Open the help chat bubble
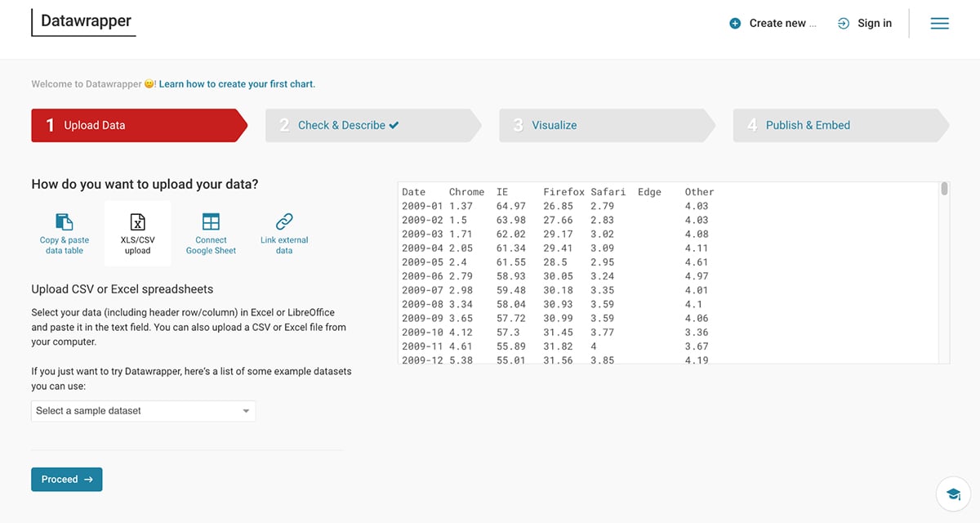Image resolution: width=980 pixels, height=523 pixels. click(953, 494)
